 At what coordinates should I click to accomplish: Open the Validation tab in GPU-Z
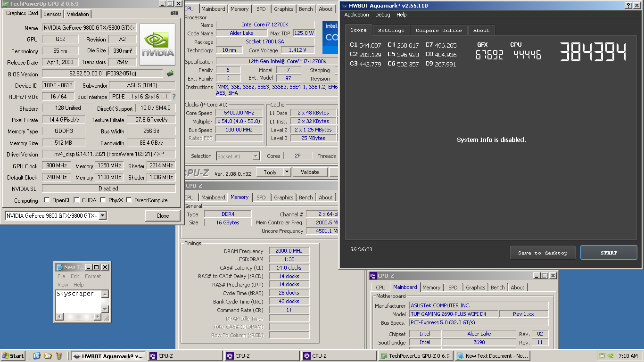78,14
